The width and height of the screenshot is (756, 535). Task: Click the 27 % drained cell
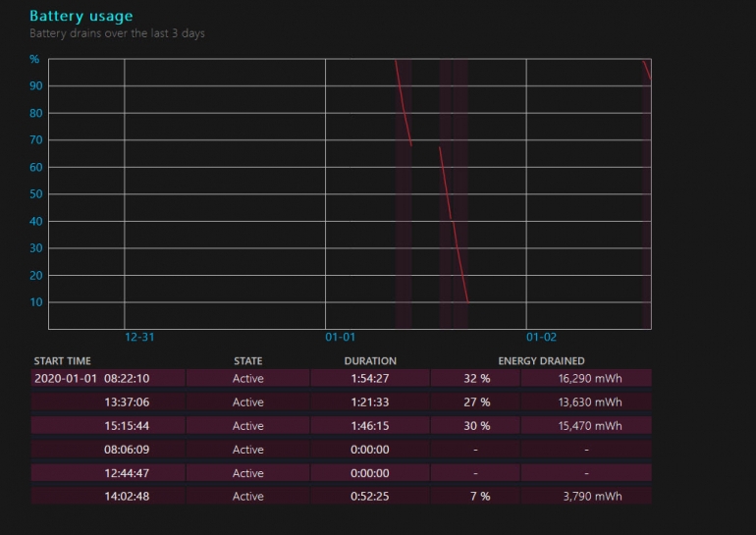click(x=475, y=401)
